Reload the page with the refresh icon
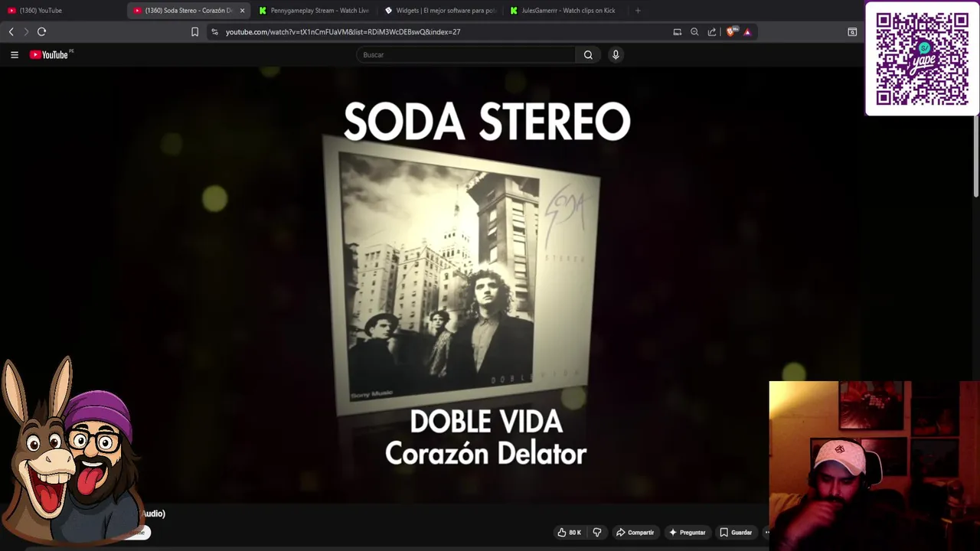The image size is (980, 551). coord(42,31)
